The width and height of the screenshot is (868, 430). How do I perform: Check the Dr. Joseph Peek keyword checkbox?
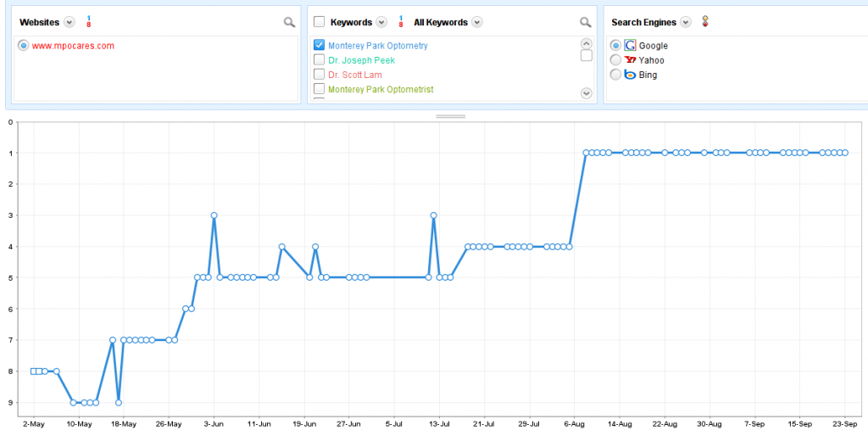(x=319, y=60)
